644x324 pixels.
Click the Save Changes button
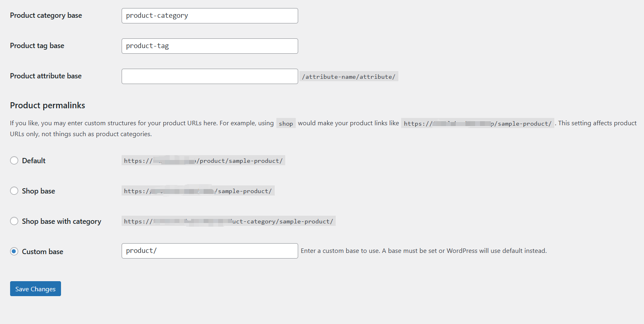click(x=35, y=288)
